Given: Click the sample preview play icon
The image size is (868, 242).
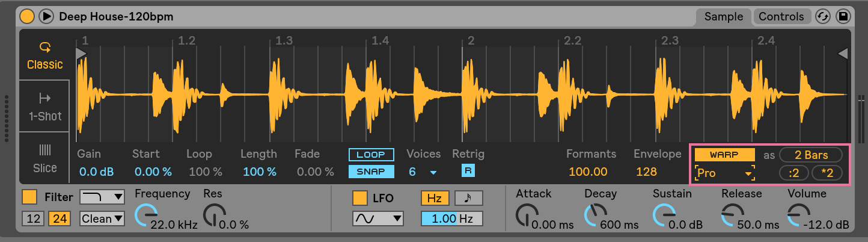Looking at the screenshot, I should click(x=46, y=16).
